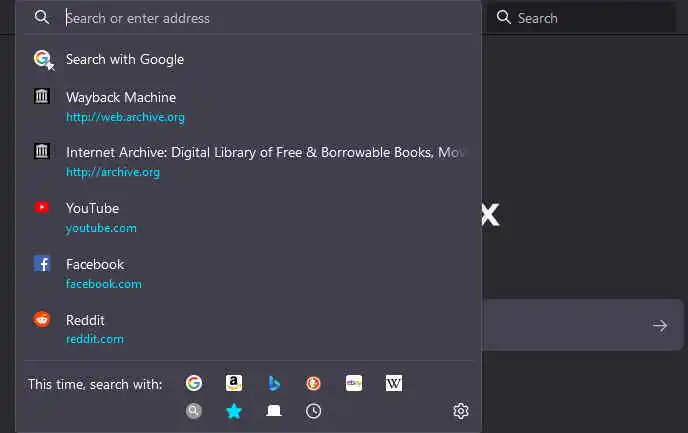Screen dimensions: 688x433
Task: Click the magnifier icon in the Search box
Action: coord(504,17)
